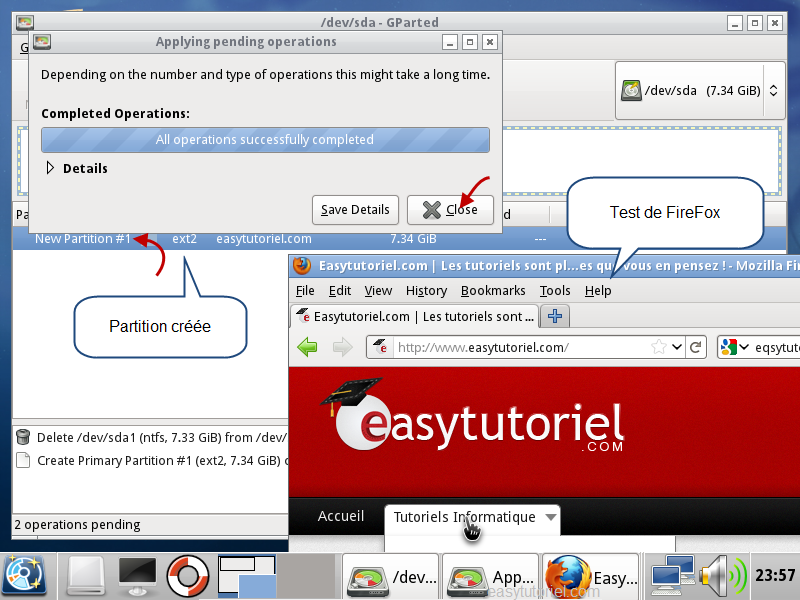Click the hard disk icon in the device selector
The height and width of the screenshot is (600, 800).
click(x=631, y=91)
